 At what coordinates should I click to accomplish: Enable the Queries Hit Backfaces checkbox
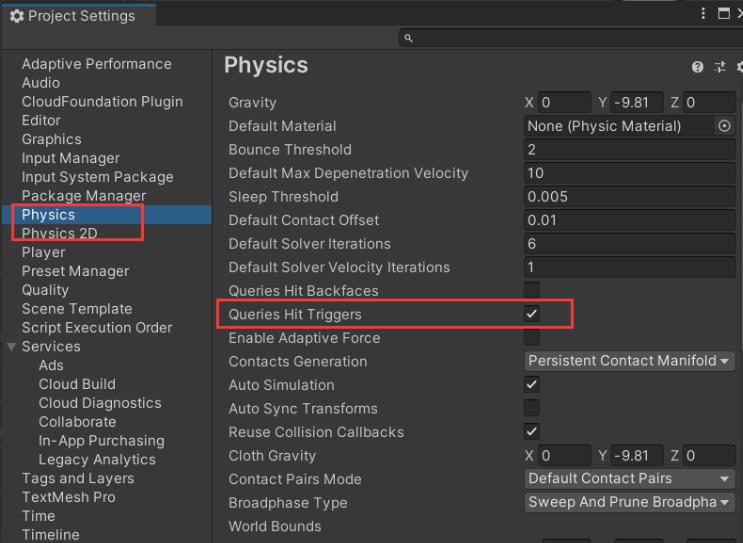pyautogui.click(x=532, y=291)
